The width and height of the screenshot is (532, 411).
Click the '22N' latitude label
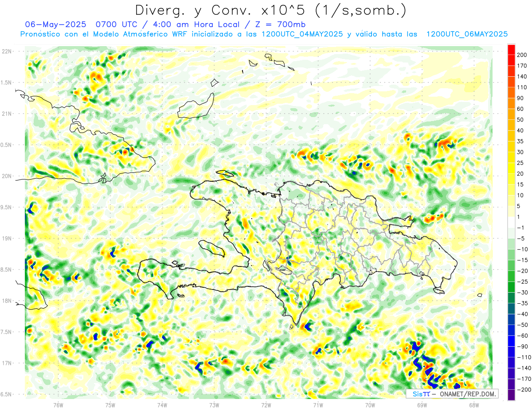(7, 51)
